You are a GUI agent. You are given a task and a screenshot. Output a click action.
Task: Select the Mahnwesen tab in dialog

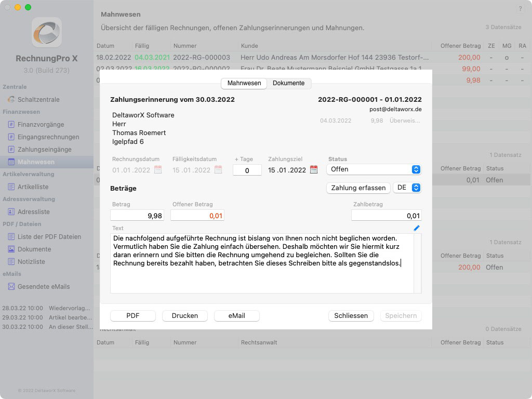pyautogui.click(x=244, y=83)
